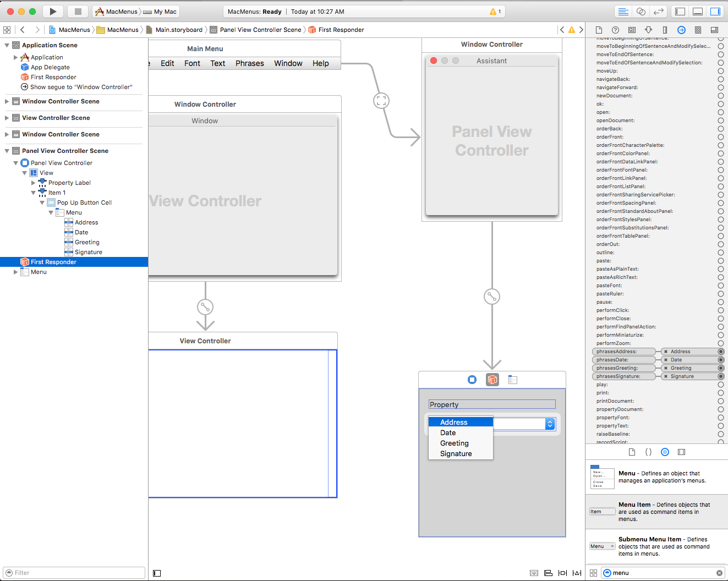
Task: Switch to the Assistant editor
Action: 641,12
